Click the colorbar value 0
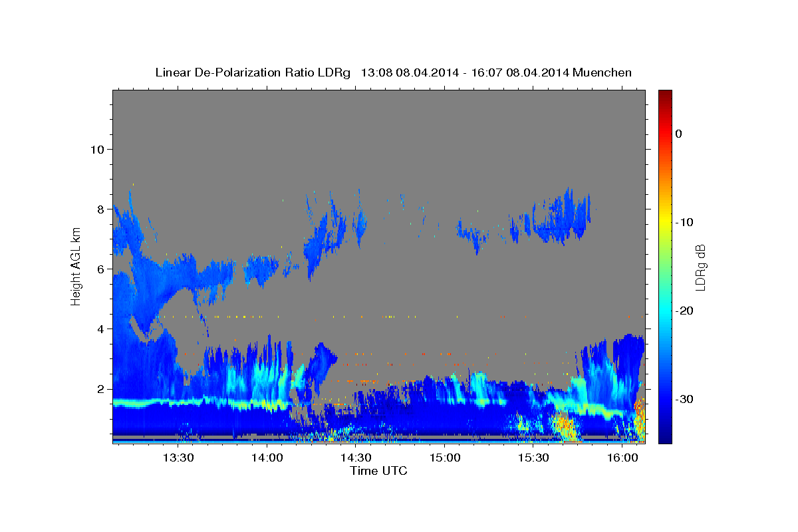Screen dimensions: 798x532 679,134
